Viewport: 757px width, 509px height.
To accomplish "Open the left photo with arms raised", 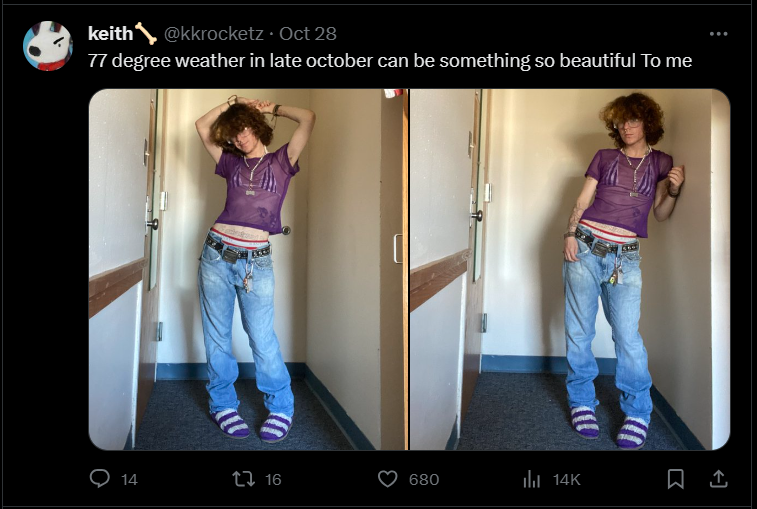I will tap(248, 269).
